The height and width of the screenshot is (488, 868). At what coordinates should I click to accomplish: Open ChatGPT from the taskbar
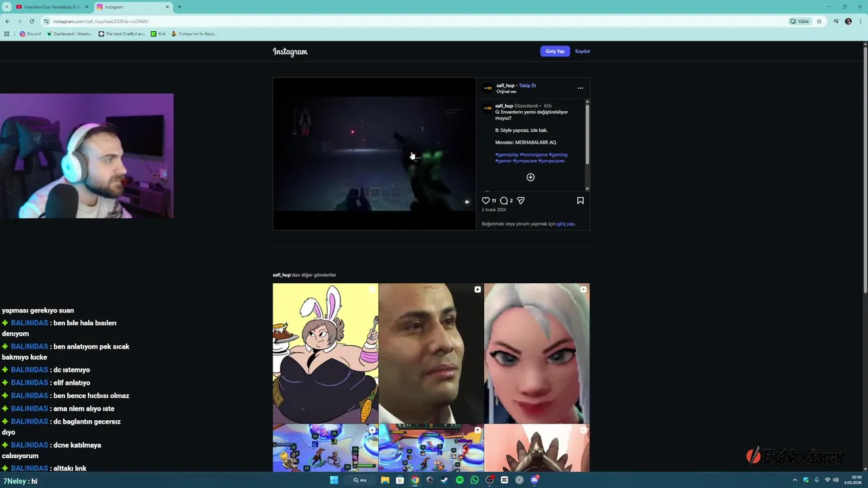[x=519, y=480]
